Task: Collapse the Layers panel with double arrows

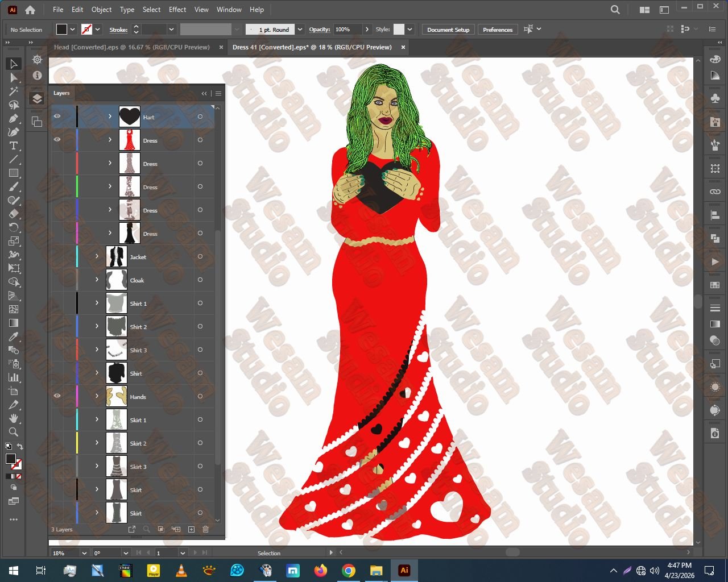Action: 204,93
